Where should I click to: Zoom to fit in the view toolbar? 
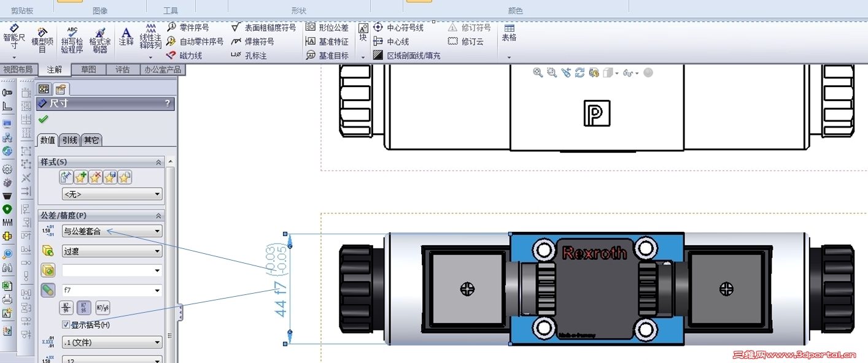click(x=538, y=72)
